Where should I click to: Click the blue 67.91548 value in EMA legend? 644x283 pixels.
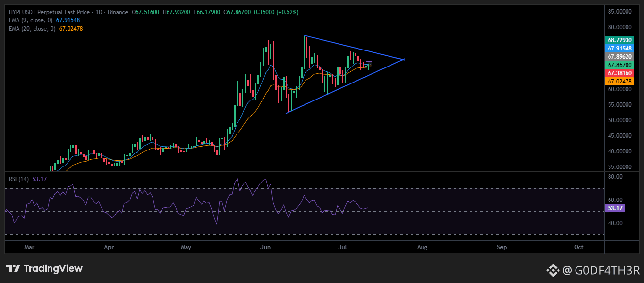(68, 20)
